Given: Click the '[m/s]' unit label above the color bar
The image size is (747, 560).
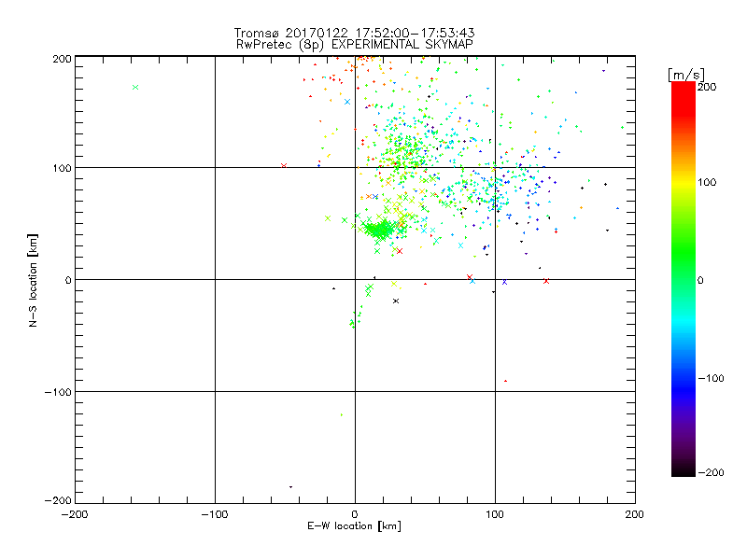Looking at the screenshot, I should [x=686, y=75].
